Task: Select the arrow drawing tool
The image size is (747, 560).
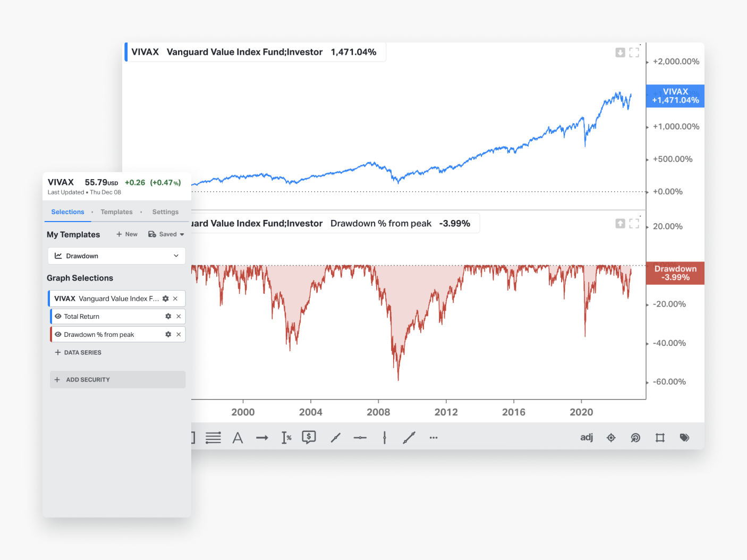Action: [262, 438]
